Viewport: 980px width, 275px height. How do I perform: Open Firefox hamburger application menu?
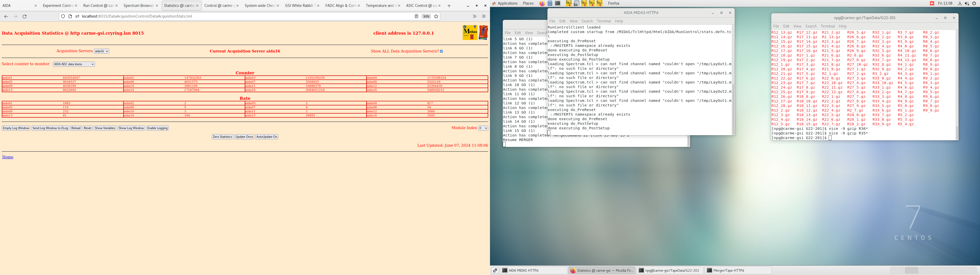click(484, 16)
